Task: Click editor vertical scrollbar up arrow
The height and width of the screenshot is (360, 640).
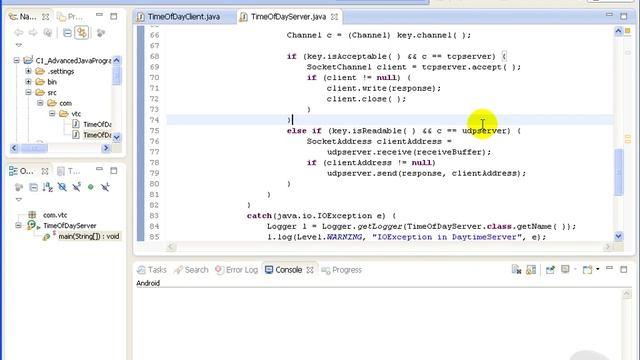Action: click(x=618, y=31)
